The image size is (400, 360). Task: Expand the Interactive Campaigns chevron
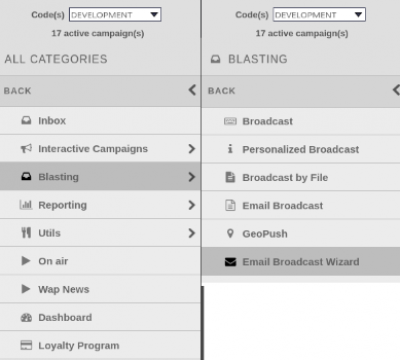[191, 149]
